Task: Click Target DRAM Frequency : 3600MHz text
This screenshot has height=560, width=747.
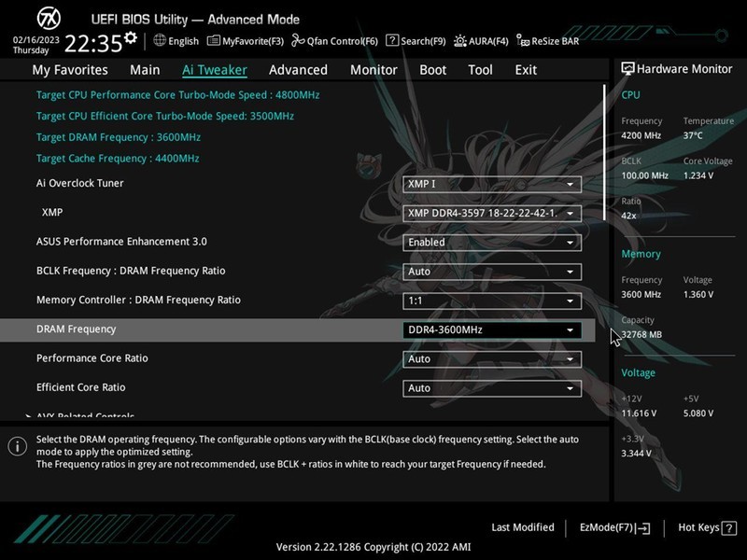Action: [119, 137]
